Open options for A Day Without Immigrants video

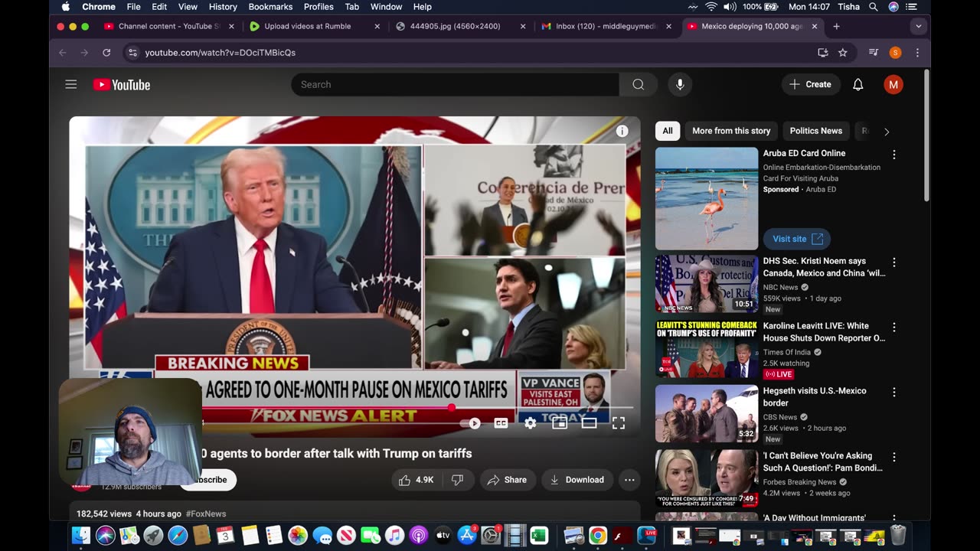pos(893,519)
